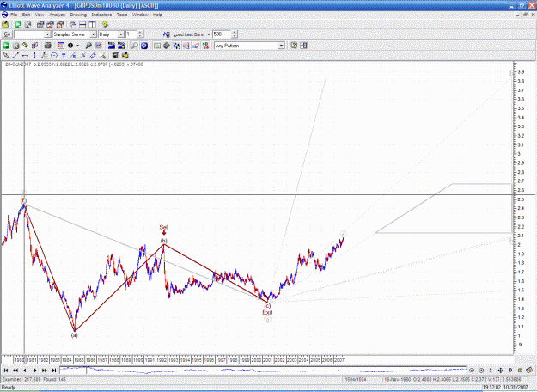Click the 2001 year marker on time axis

click(x=268, y=360)
